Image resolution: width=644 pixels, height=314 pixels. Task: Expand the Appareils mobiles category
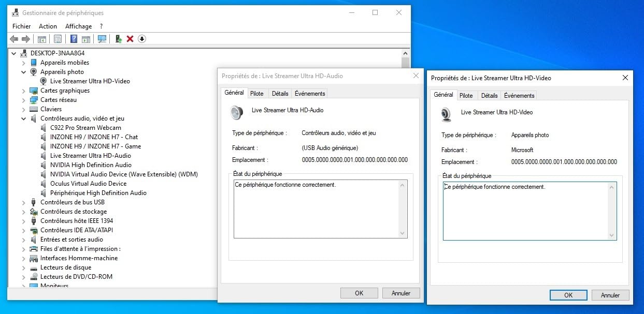[x=23, y=63]
